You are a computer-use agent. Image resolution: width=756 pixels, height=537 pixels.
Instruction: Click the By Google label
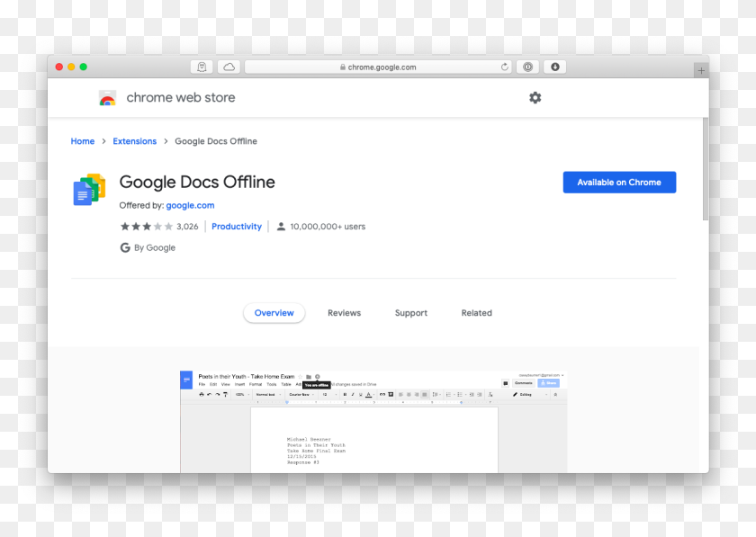(x=155, y=247)
